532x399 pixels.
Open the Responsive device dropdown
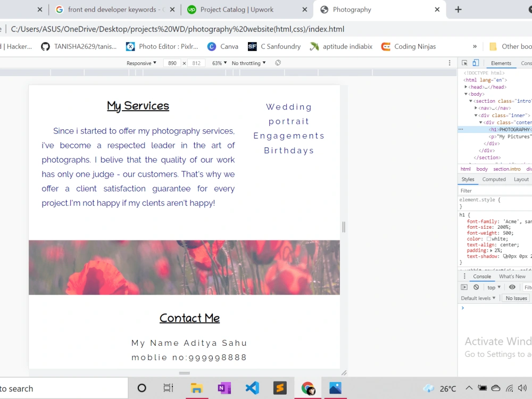pyautogui.click(x=142, y=63)
